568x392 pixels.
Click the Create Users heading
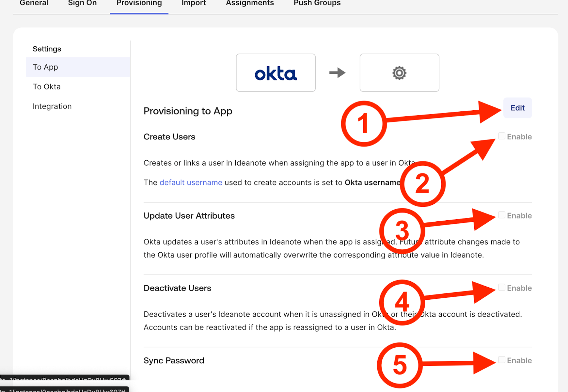(x=169, y=137)
